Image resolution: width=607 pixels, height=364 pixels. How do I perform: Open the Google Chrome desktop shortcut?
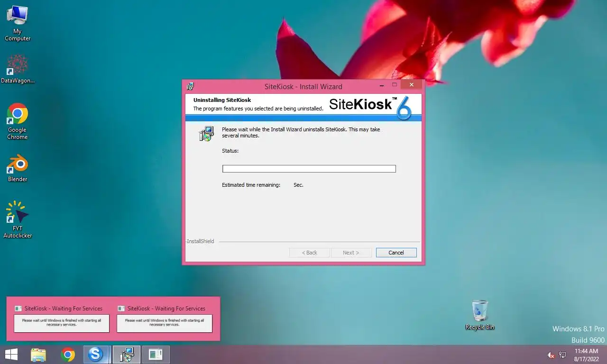click(18, 121)
